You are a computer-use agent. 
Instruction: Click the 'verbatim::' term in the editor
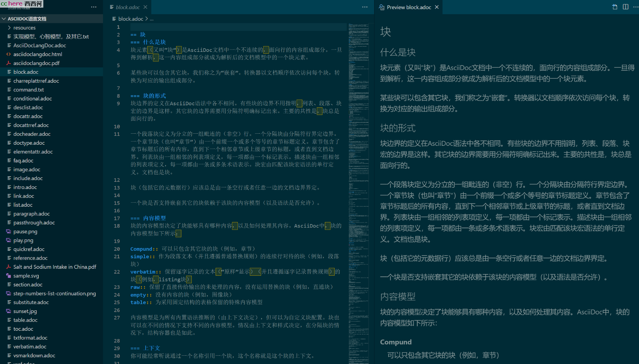[146, 272]
